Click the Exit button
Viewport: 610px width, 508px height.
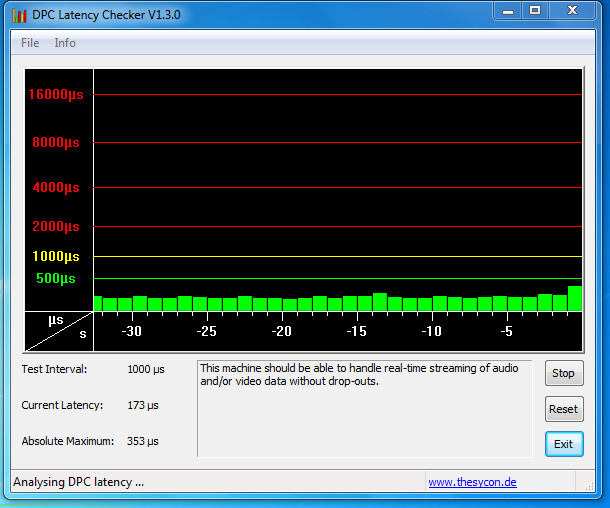[x=564, y=444]
